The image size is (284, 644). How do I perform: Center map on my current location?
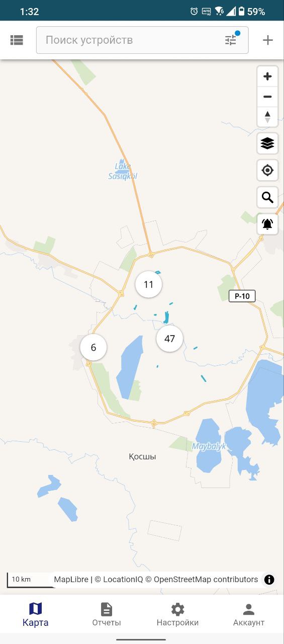coord(267,171)
